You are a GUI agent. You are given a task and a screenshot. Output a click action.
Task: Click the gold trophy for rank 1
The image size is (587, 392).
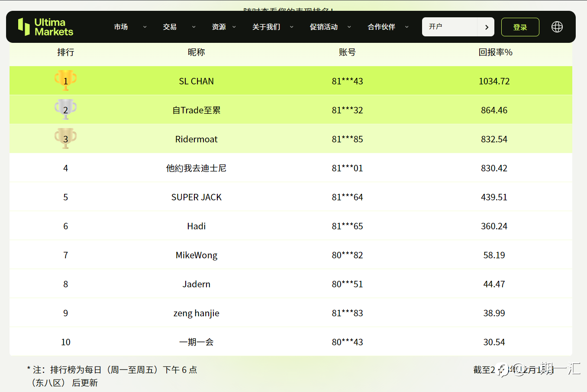point(66,80)
